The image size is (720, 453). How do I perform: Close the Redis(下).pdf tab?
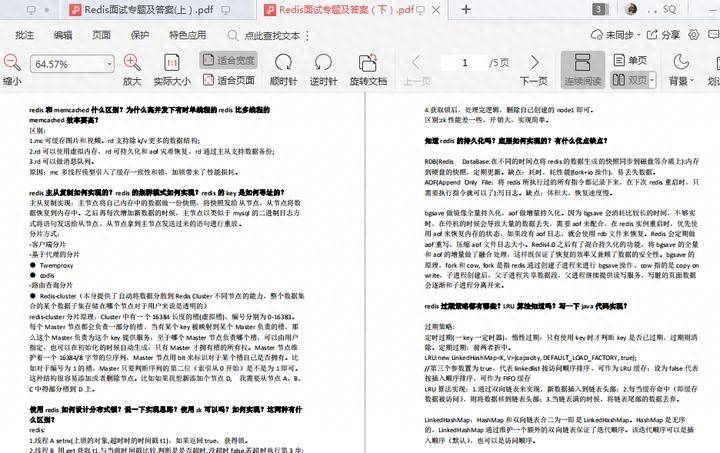click(436, 10)
